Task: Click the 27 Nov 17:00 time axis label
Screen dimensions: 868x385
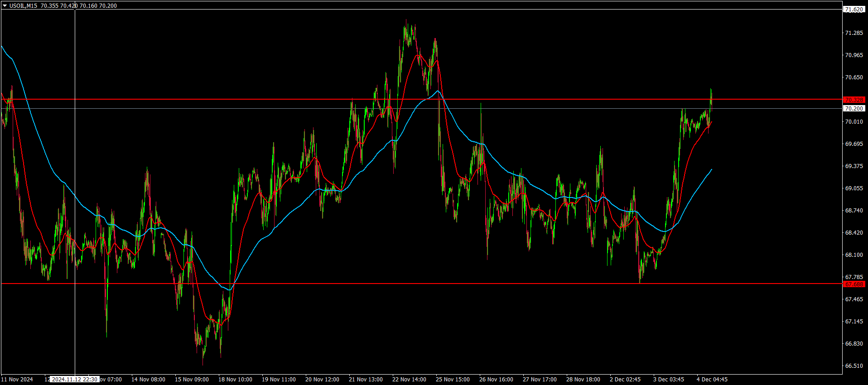Action: click(x=540, y=380)
